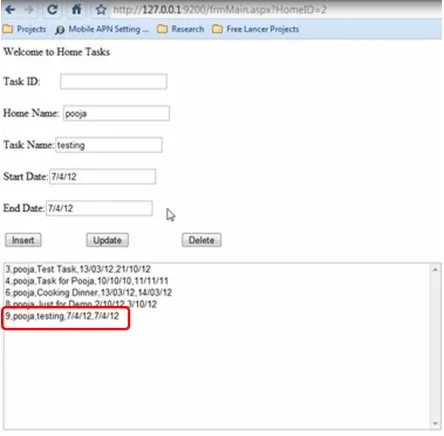The height and width of the screenshot is (436, 444).
Task: Click the address bar URL
Action: (x=219, y=10)
